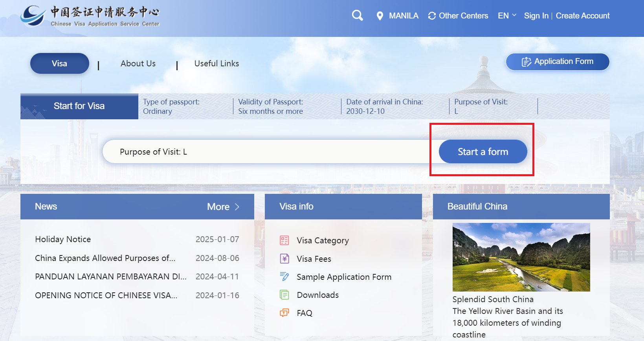Click the MANILA center name
Image resolution: width=644 pixels, height=341 pixels.
click(404, 16)
